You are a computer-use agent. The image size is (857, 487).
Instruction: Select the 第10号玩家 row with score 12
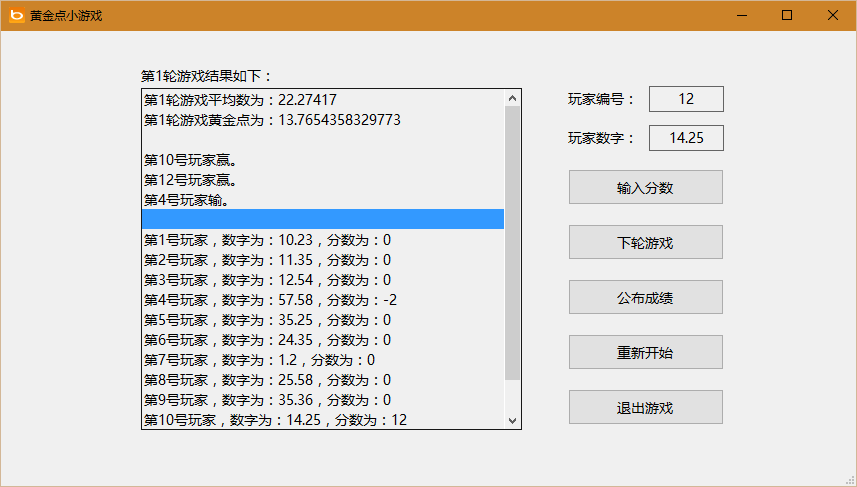point(322,419)
